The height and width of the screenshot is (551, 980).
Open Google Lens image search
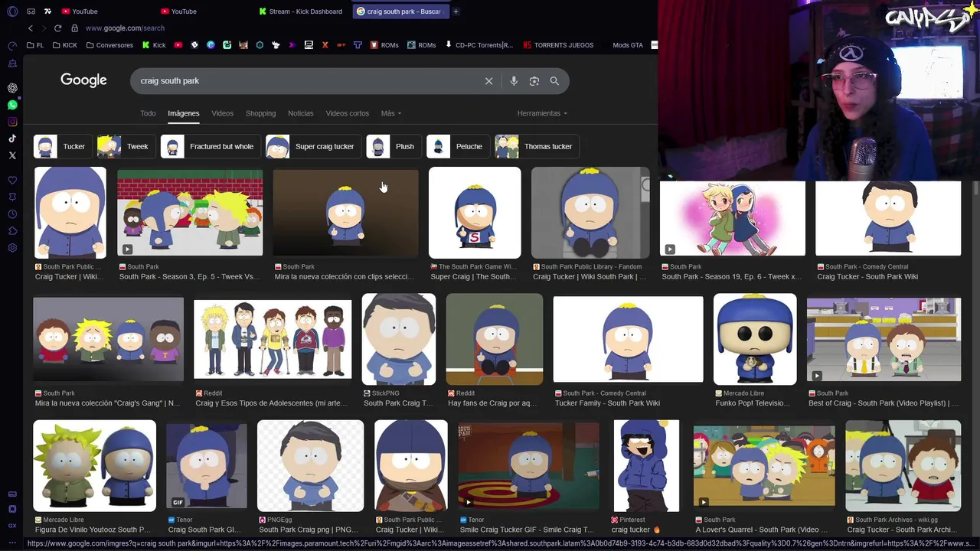[x=534, y=81]
